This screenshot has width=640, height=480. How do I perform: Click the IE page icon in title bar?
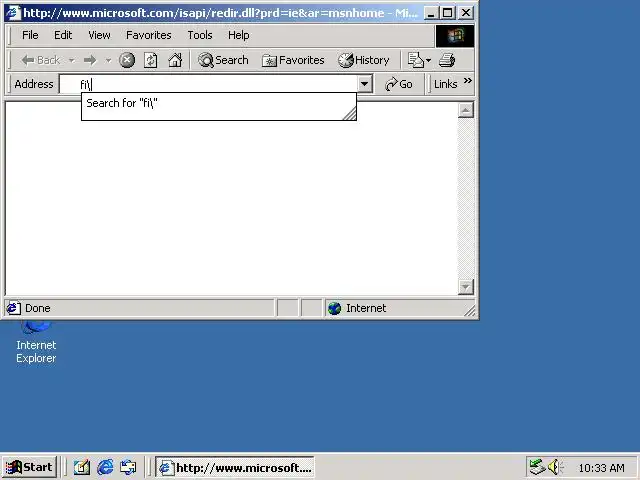pos(12,12)
